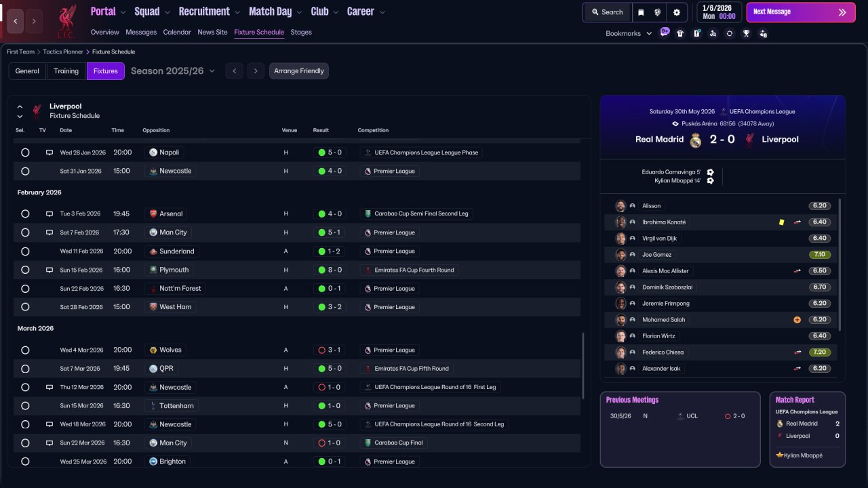The height and width of the screenshot is (488, 868).
Task: Open the Overview tab
Action: tap(104, 32)
